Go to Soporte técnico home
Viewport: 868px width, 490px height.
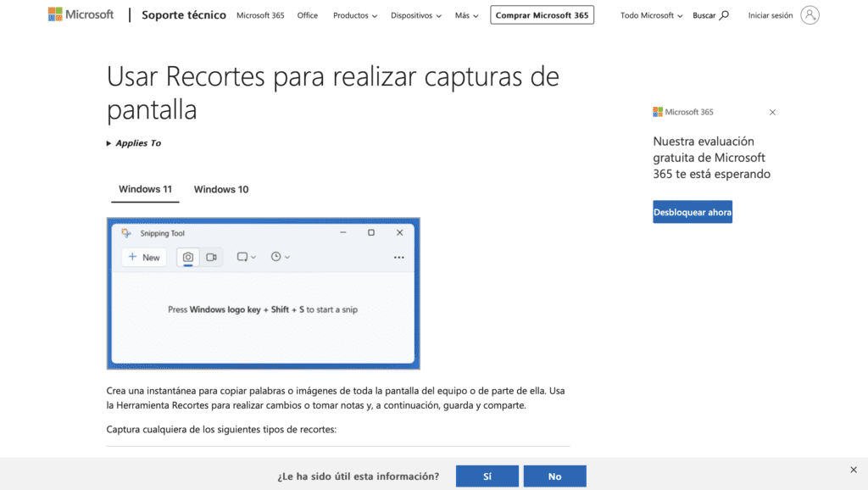pyautogui.click(x=184, y=15)
